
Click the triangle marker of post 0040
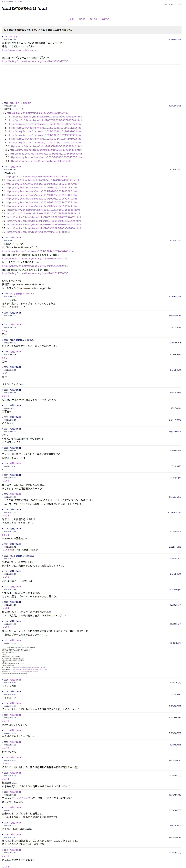point(3,850)
